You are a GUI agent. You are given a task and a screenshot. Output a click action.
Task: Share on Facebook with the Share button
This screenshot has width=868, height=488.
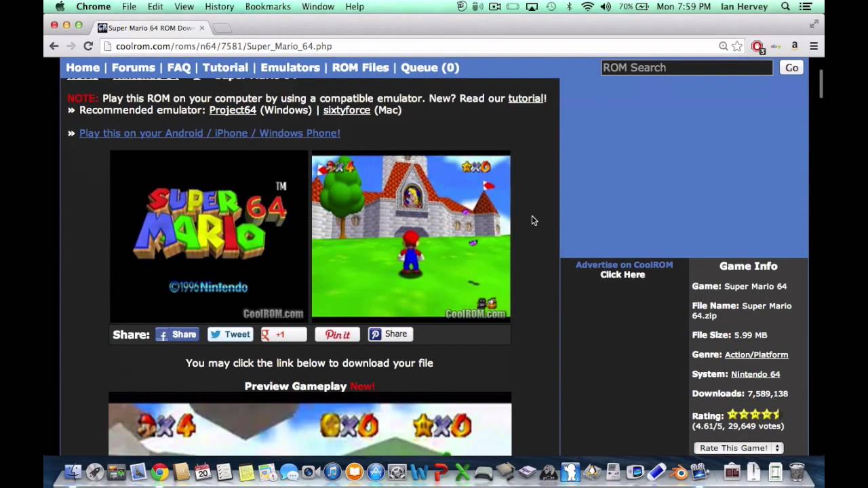(x=178, y=334)
